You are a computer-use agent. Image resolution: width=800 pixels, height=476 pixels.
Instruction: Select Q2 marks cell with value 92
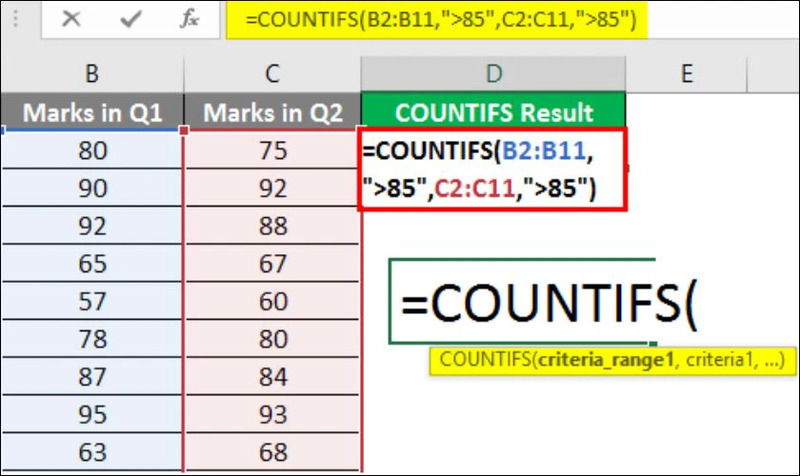pos(272,188)
